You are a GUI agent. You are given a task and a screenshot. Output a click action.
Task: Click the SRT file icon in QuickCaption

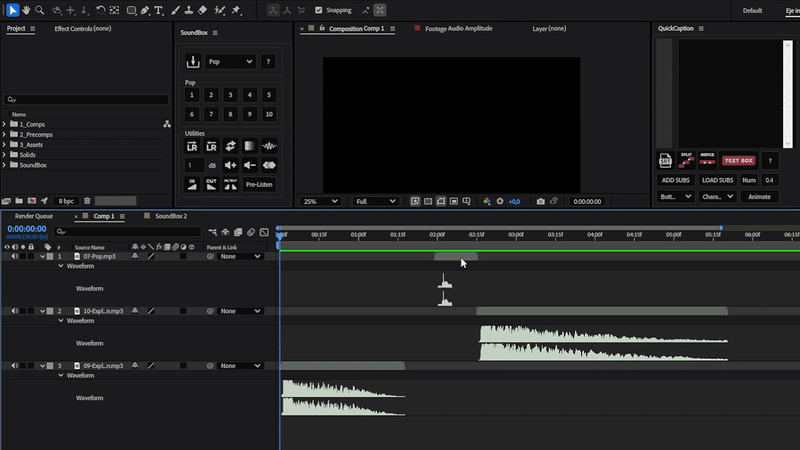pyautogui.click(x=666, y=160)
